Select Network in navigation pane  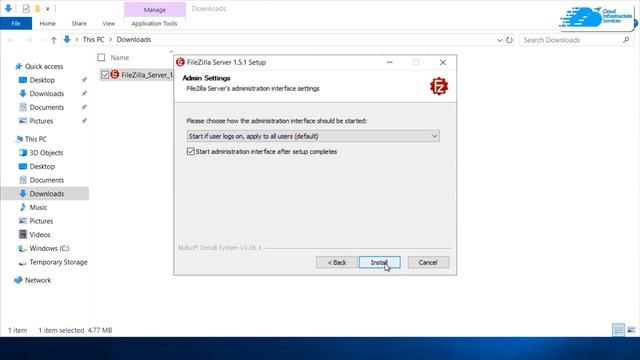click(x=38, y=280)
